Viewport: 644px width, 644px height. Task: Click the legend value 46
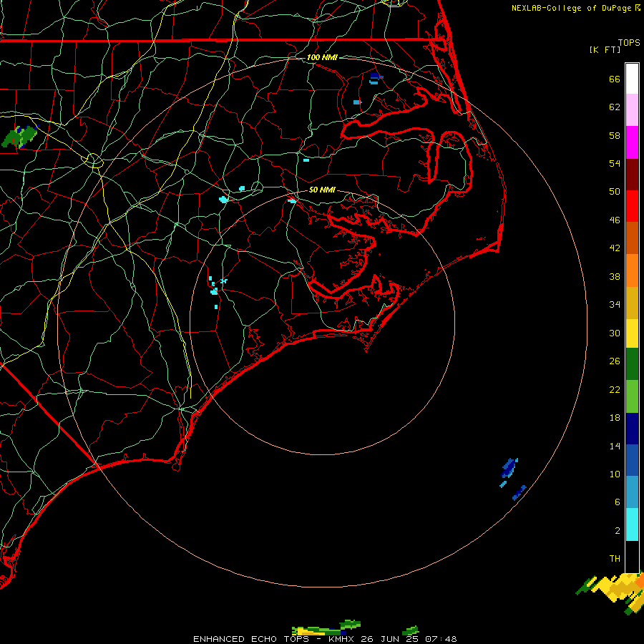(x=615, y=220)
